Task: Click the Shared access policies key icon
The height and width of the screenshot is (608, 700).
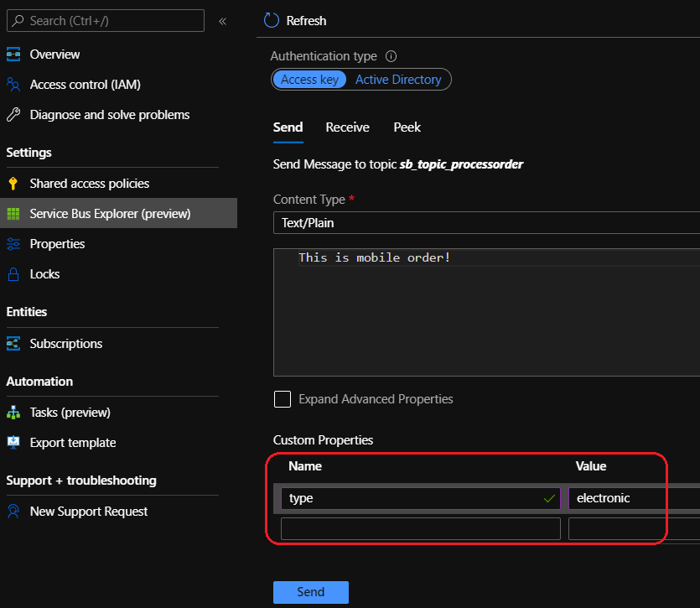Action: [13, 184]
